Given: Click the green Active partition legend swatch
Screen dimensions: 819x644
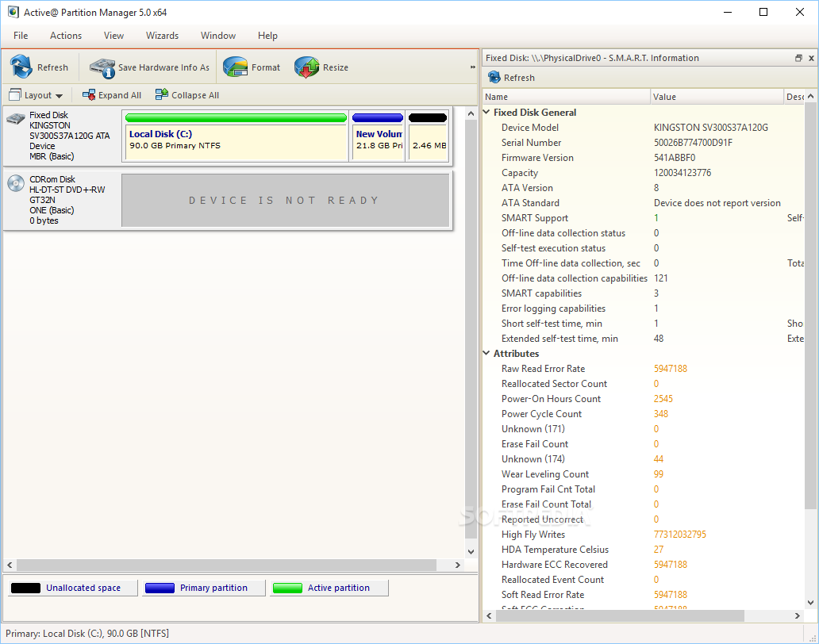Looking at the screenshot, I should click(288, 588).
